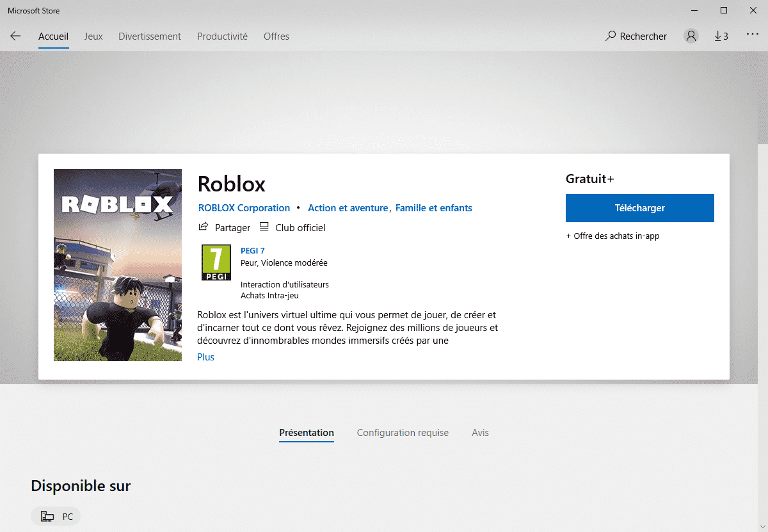Click the Roblox description paragraph
The image size is (768, 532).
[x=348, y=328]
